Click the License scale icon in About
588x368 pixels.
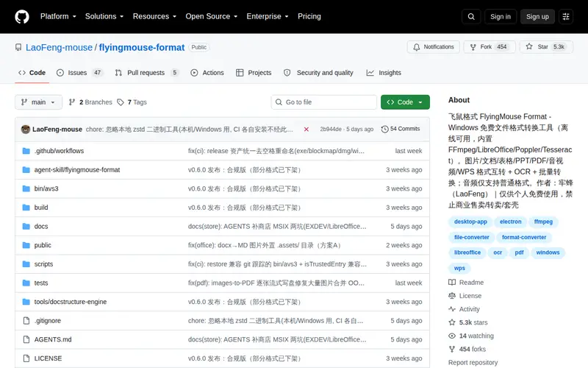[452, 296]
